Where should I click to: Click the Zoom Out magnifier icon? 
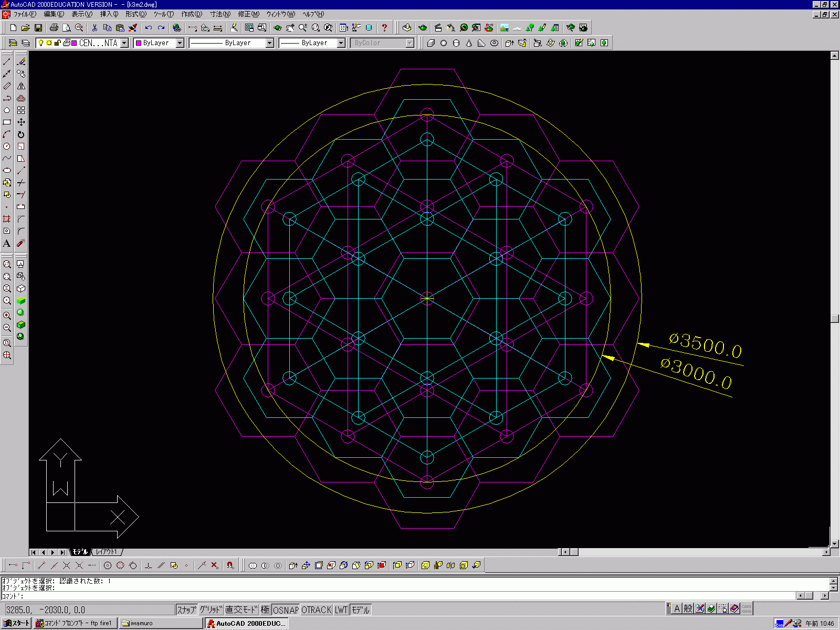pyautogui.click(x=7, y=328)
